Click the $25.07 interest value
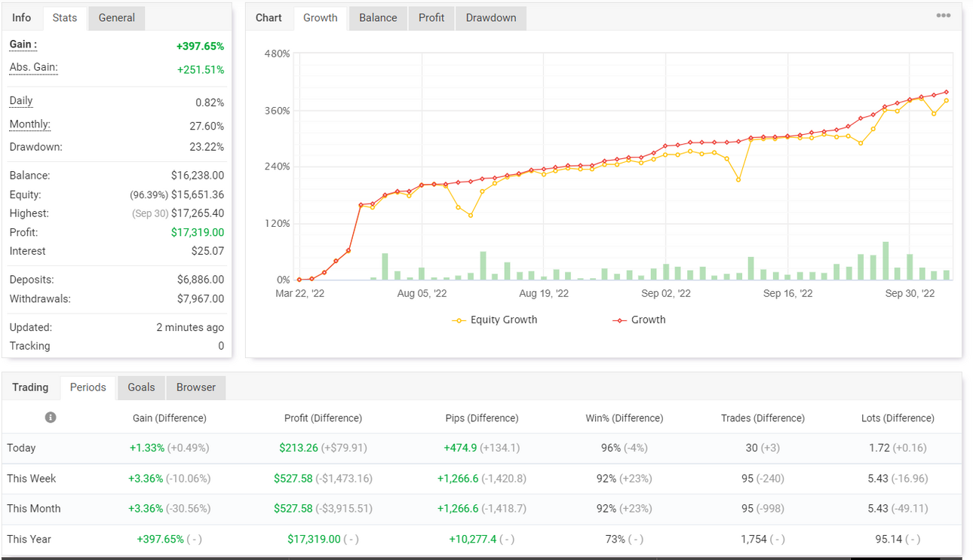Screen dimensions: 973x560 (207, 251)
